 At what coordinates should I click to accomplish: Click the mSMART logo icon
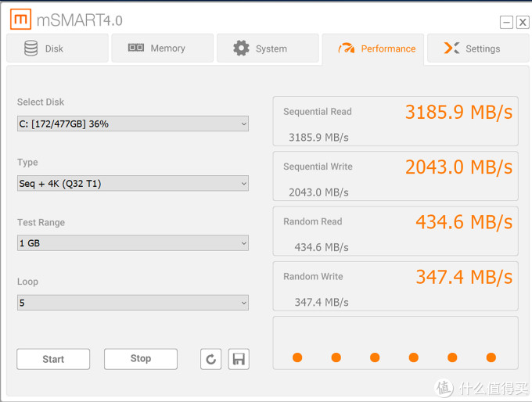tap(21, 20)
